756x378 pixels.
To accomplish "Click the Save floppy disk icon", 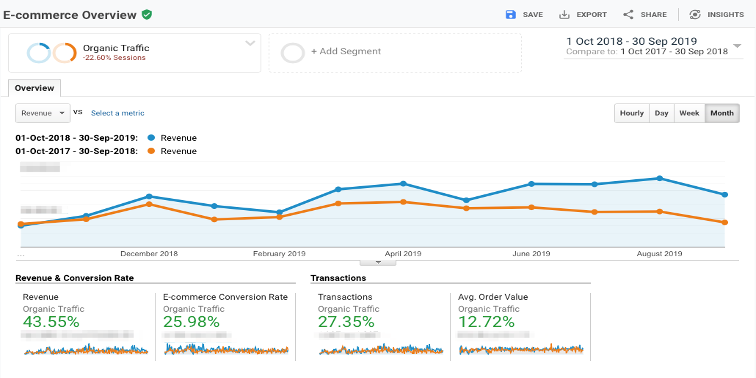I will [511, 14].
